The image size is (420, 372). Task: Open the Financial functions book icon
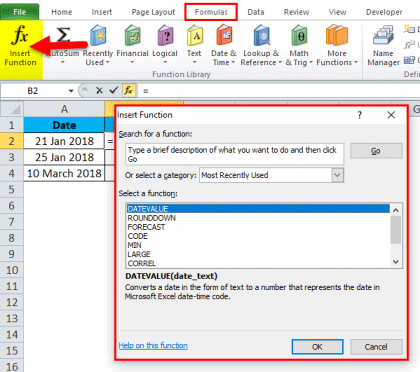133,35
